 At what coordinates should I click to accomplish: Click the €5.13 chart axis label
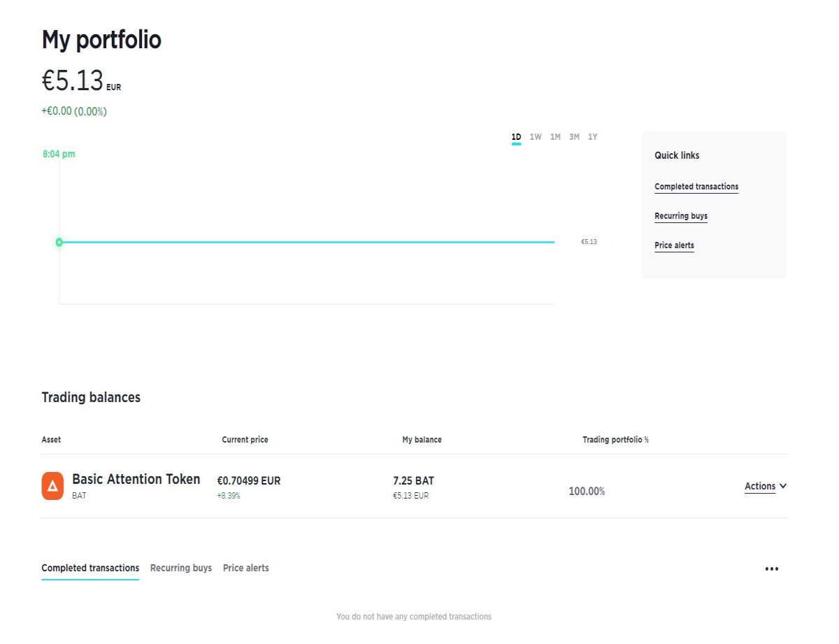coord(589,242)
